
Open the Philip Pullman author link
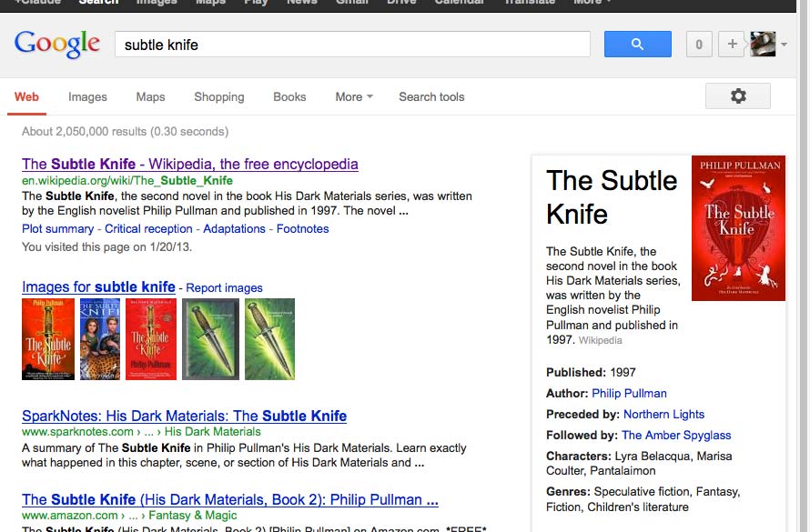click(x=629, y=393)
